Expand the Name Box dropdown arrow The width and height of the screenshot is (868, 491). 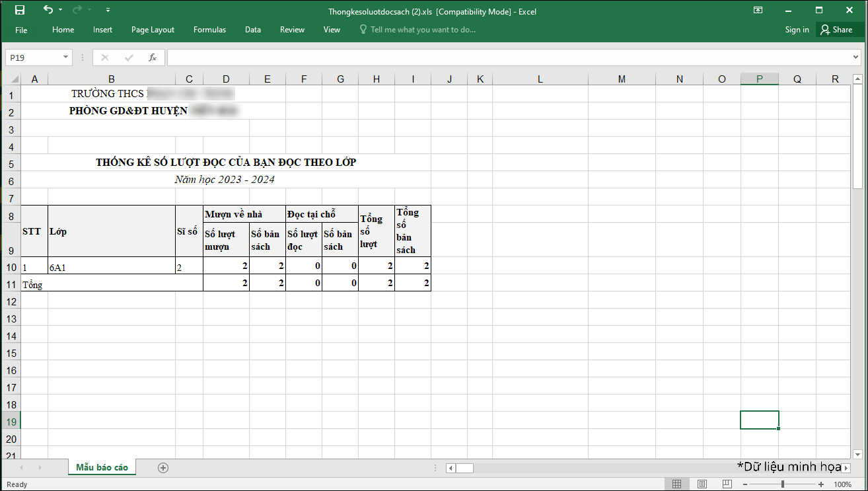[65, 57]
